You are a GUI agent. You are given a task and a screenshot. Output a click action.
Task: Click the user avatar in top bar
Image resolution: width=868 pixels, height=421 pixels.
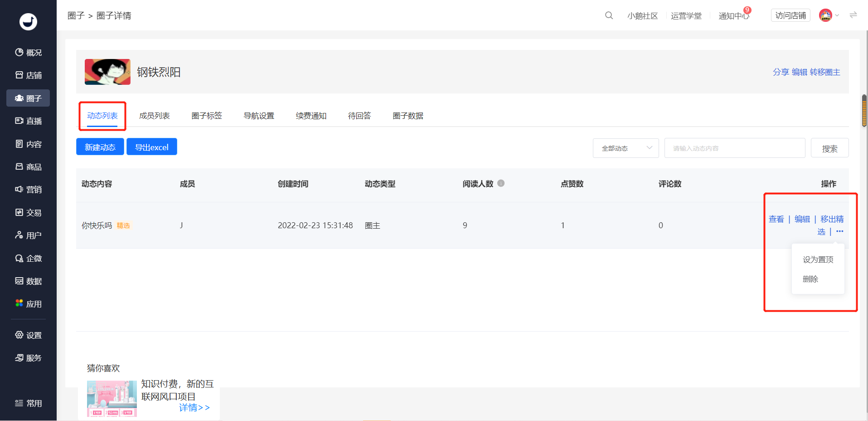pyautogui.click(x=825, y=15)
